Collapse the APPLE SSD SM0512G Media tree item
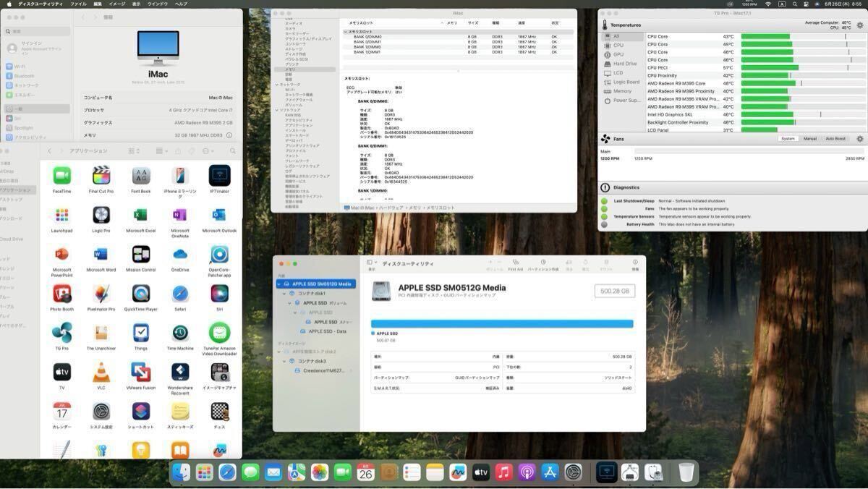The width and height of the screenshot is (868, 489). pyautogui.click(x=280, y=284)
